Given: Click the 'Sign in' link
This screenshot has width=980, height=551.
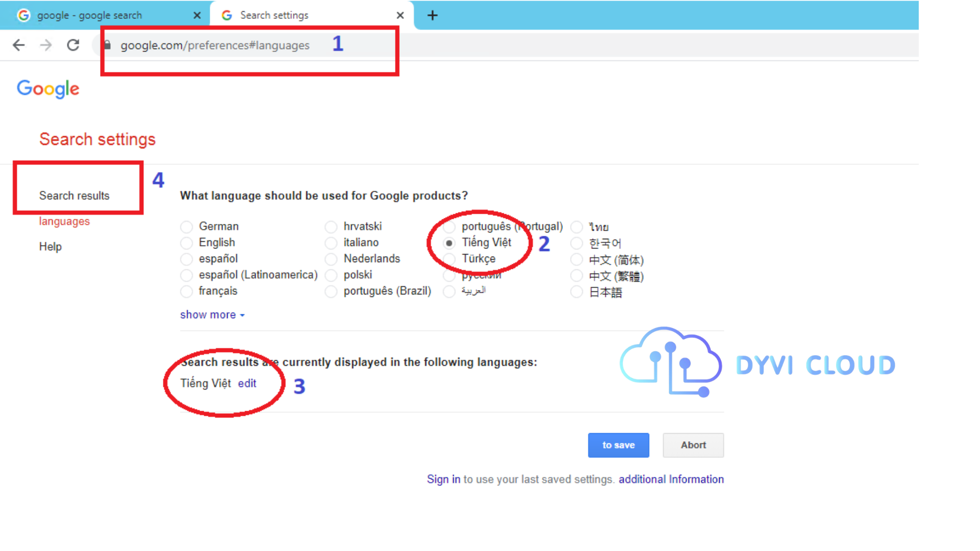Looking at the screenshot, I should click(x=444, y=480).
